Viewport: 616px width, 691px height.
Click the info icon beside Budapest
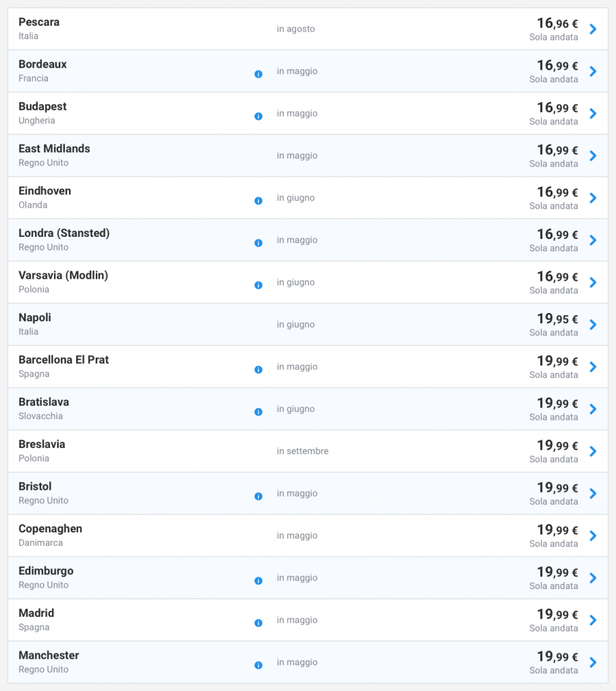258,116
